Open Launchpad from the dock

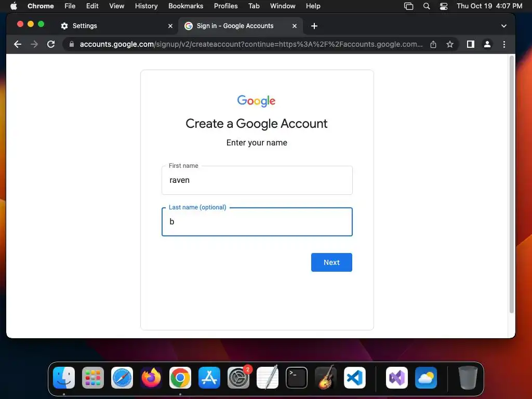(x=93, y=378)
